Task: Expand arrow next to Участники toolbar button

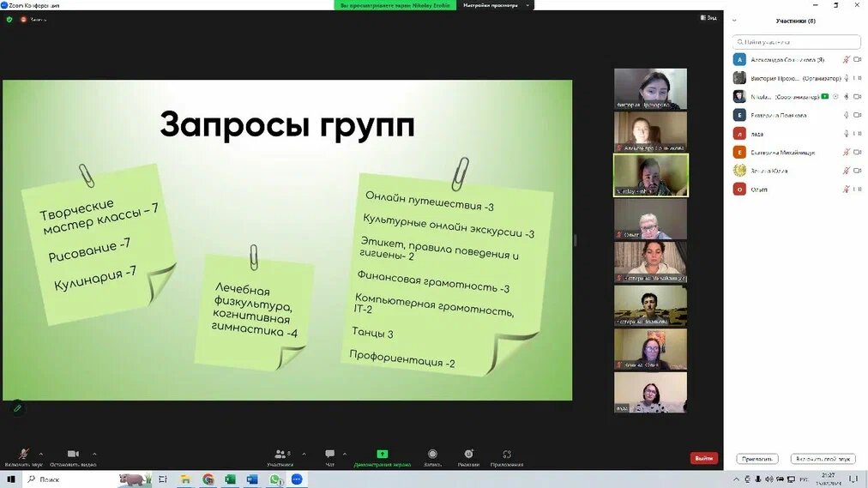Action: [304, 455]
